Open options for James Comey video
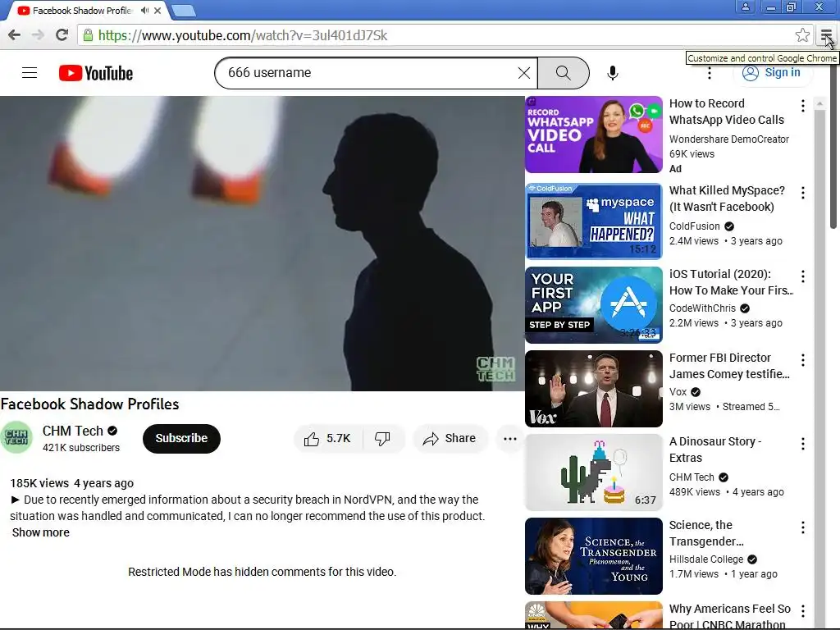Screen dimensions: 840x630 (802, 360)
